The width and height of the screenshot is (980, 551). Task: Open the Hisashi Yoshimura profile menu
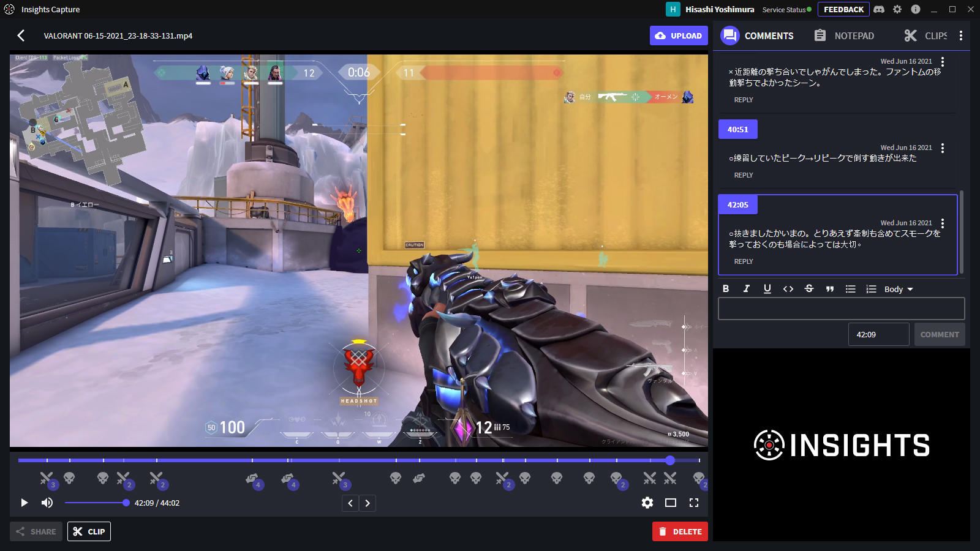(710, 9)
